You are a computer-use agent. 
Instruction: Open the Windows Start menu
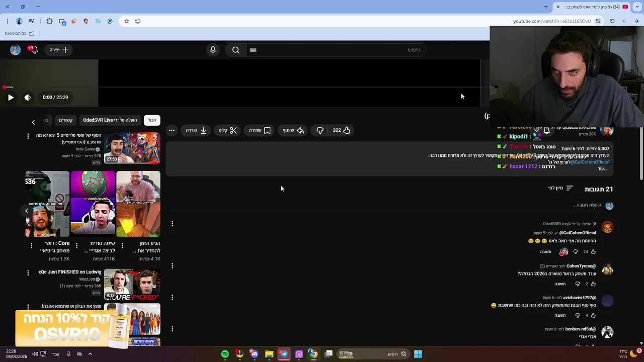point(418,354)
